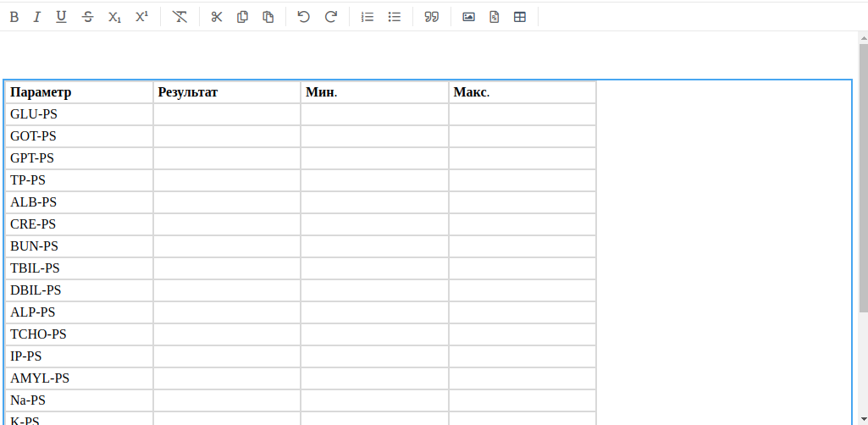This screenshot has height=425, width=868.
Task: Click the Результат cell for Na-PS
Action: (x=227, y=400)
